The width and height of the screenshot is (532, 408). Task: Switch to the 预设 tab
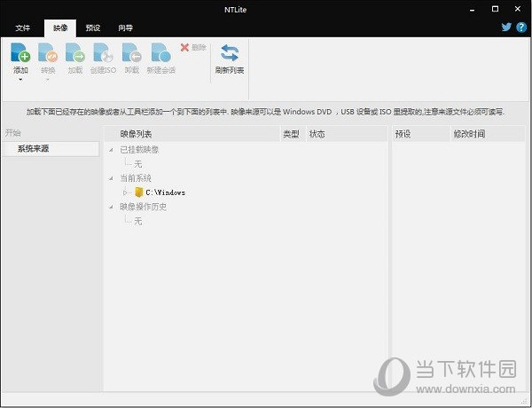(92, 27)
